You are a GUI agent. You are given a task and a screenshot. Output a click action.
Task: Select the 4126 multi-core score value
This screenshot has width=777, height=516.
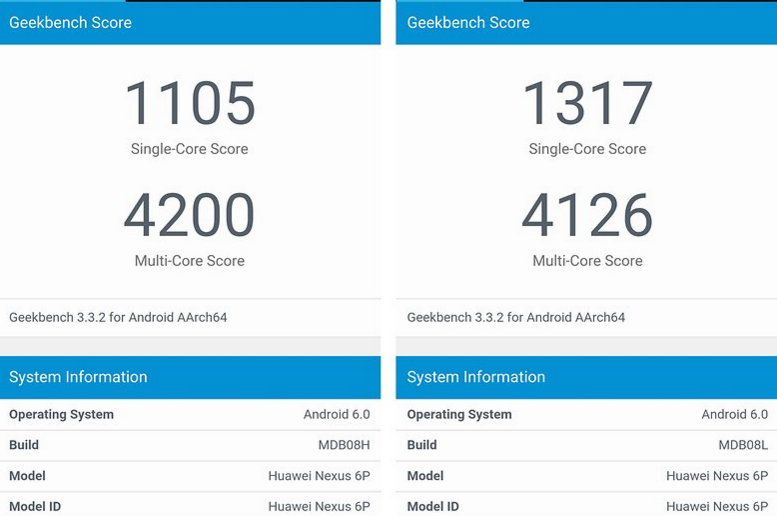tap(587, 215)
